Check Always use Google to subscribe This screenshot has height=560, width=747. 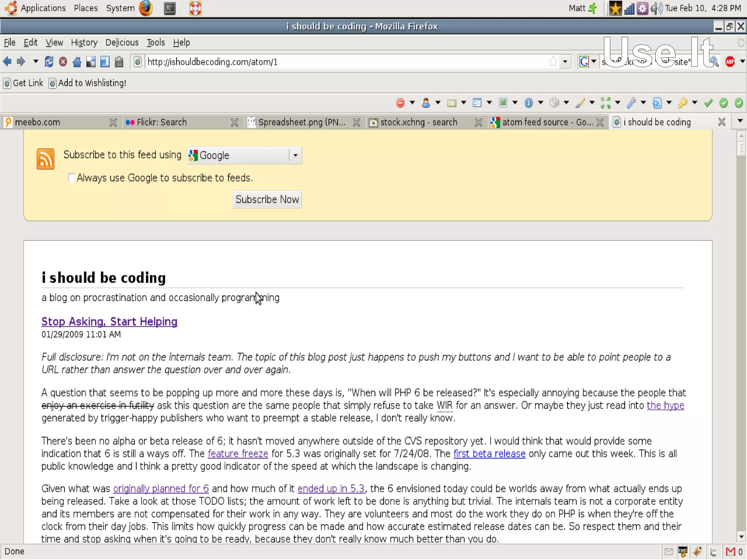point(72,178)
